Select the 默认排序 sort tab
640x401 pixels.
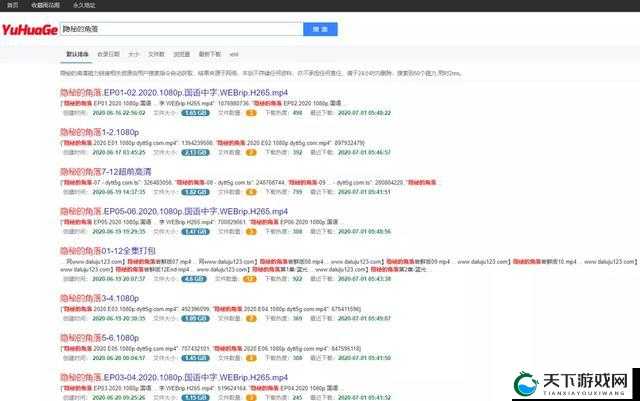point(77,54)
